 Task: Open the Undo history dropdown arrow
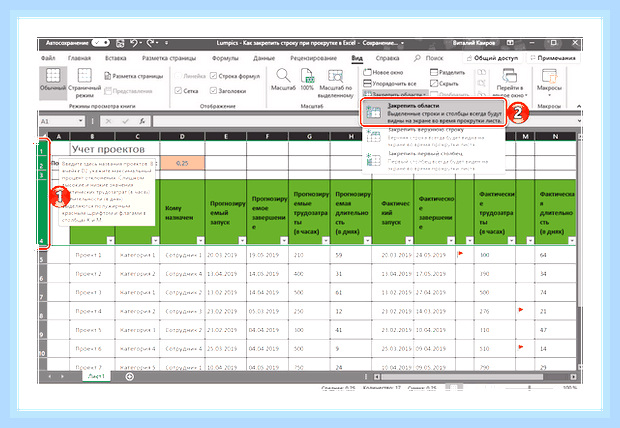(x=141, y=43)
